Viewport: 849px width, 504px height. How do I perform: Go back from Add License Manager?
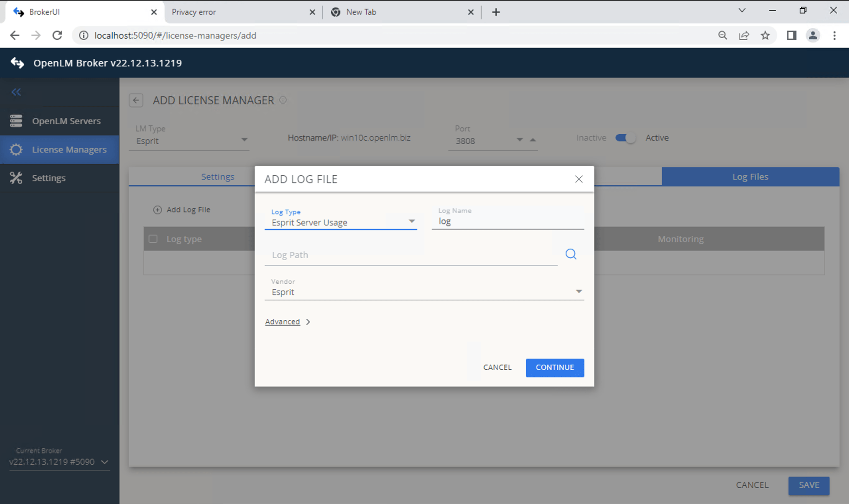click(136, 100)
